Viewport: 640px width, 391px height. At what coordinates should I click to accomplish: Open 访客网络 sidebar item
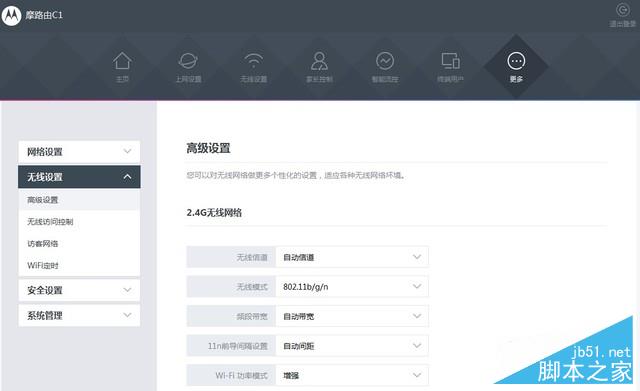79,244
